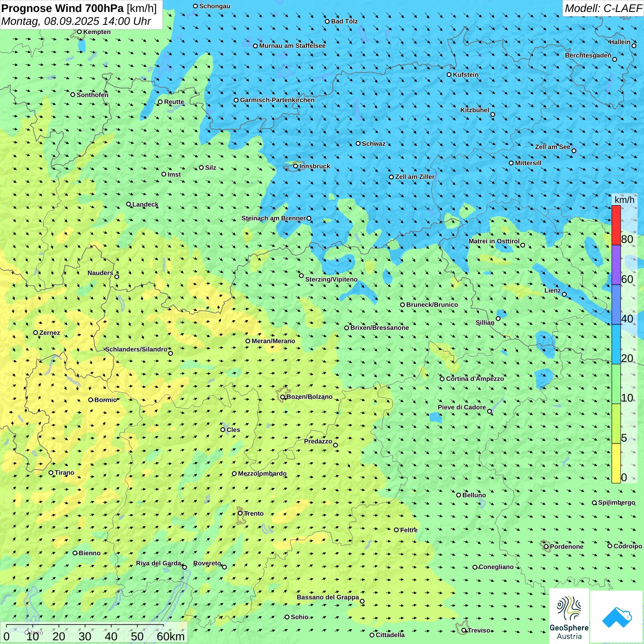644x644 pixels.
Task: Click the 'Berchtesgaden' label
Action: (588, 55)
